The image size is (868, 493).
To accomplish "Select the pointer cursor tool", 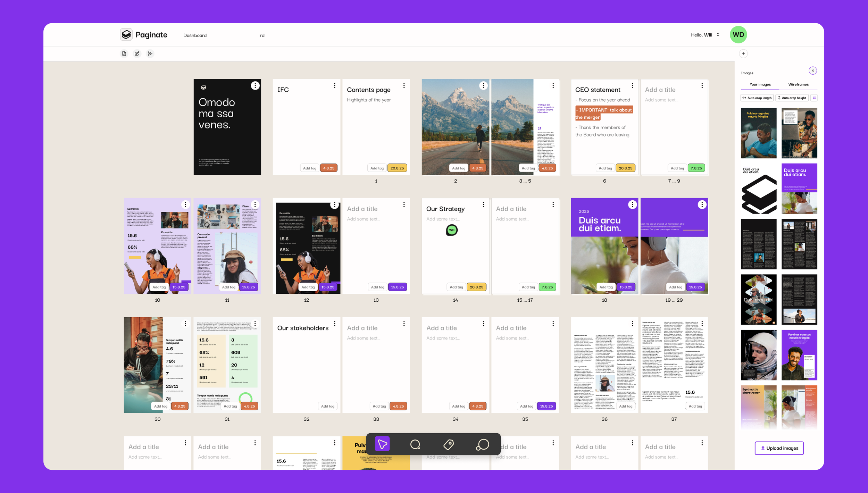I will point(382,444).
